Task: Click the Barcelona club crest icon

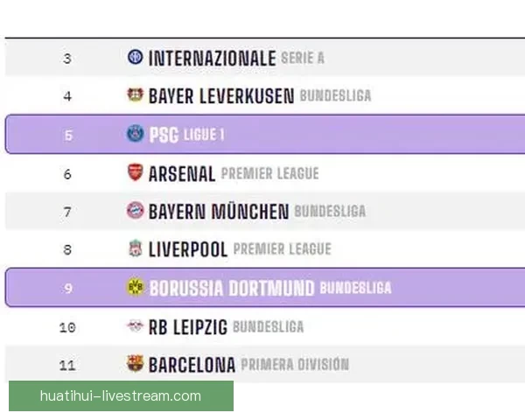Action: 135,364
